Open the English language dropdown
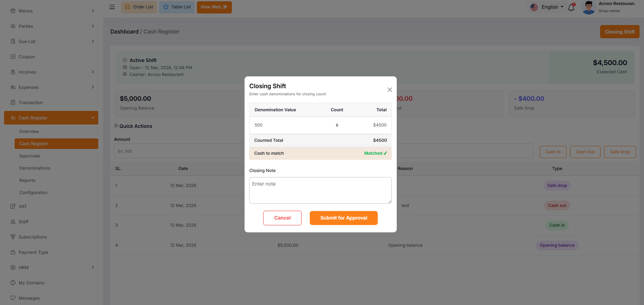Viewport: 644px width, 305px height. click(547, 7)
